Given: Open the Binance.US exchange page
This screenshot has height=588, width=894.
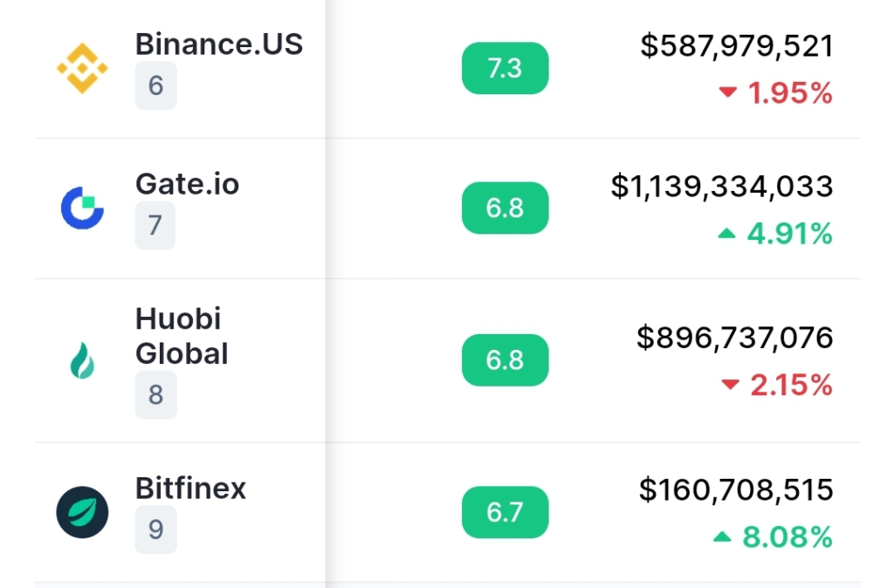Looking at the screenshot, I should click(x=219, y=44).
